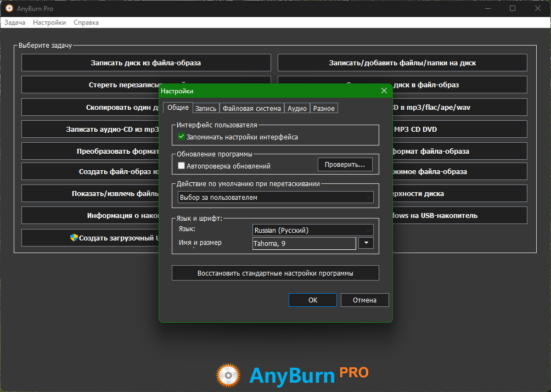
Task: Click the shield icon on bootable USB button
Action: pos(74,238)
